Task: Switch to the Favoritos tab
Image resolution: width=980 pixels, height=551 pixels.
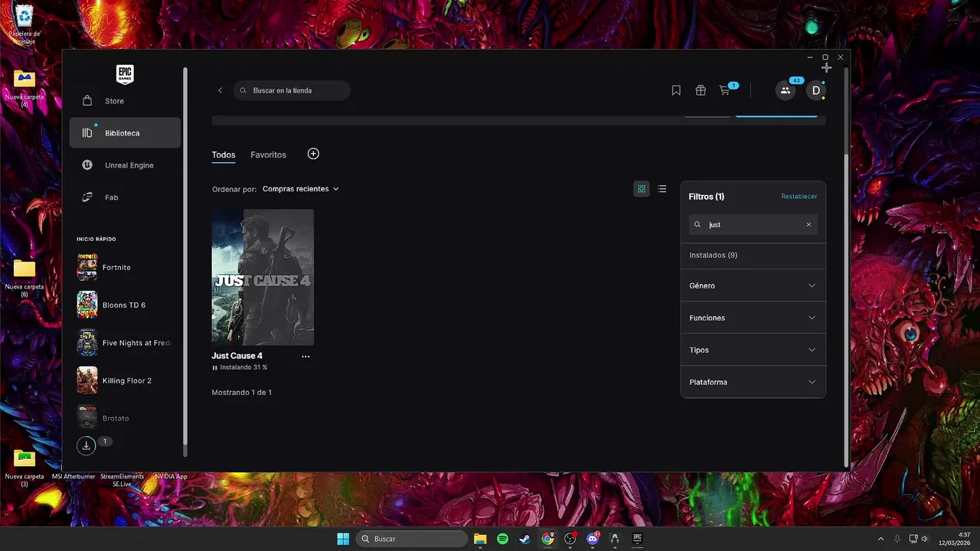Action: coord(268,155)
